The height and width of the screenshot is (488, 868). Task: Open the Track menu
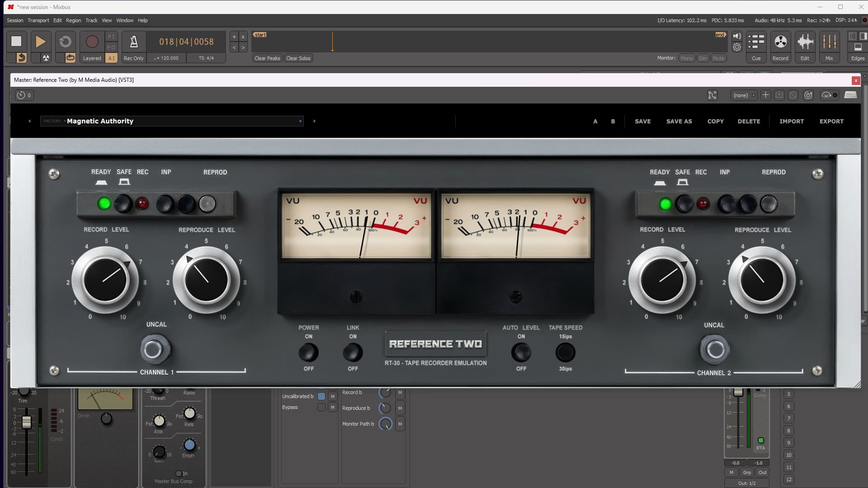(91, 20)
